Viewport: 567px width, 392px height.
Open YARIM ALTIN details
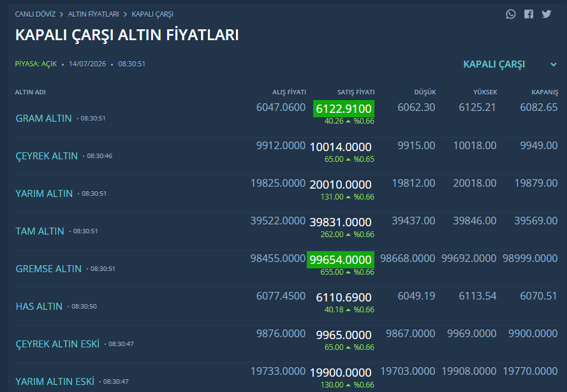pos(44,193)
